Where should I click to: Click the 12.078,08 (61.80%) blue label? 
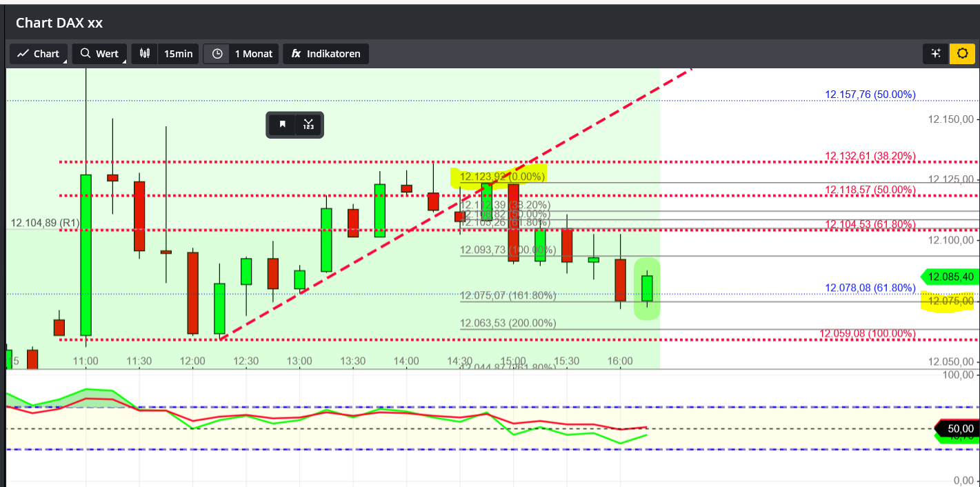coord(870,288)
